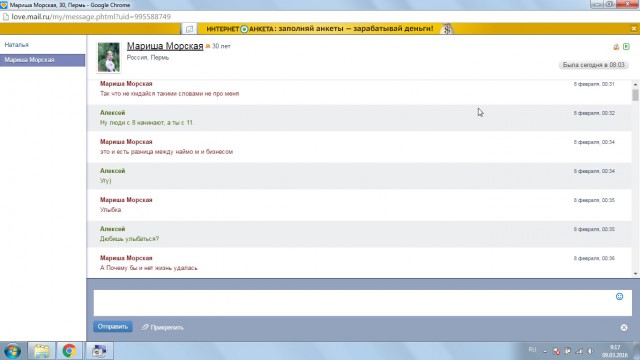Click the page icon before the address
This screenshot has width=640, height=360.
pos(6,17)
